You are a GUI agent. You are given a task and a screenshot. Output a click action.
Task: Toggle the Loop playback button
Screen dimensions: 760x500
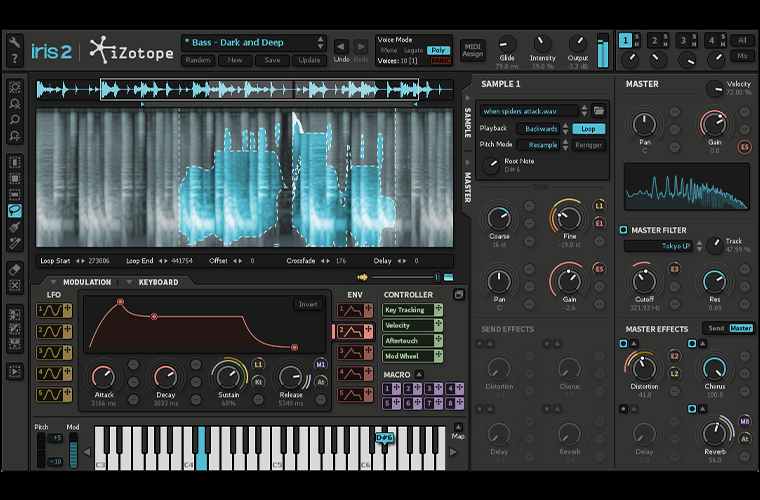(x=588, y=129)
